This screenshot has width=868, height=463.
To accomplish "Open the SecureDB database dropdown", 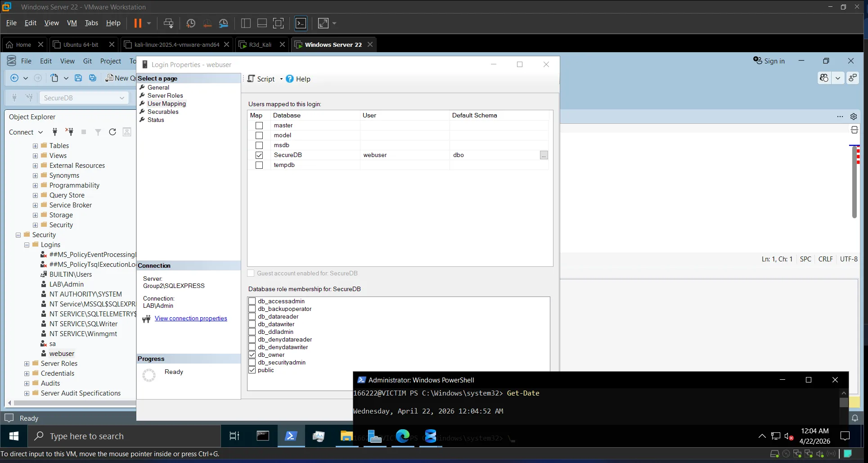I will (84, 98).
